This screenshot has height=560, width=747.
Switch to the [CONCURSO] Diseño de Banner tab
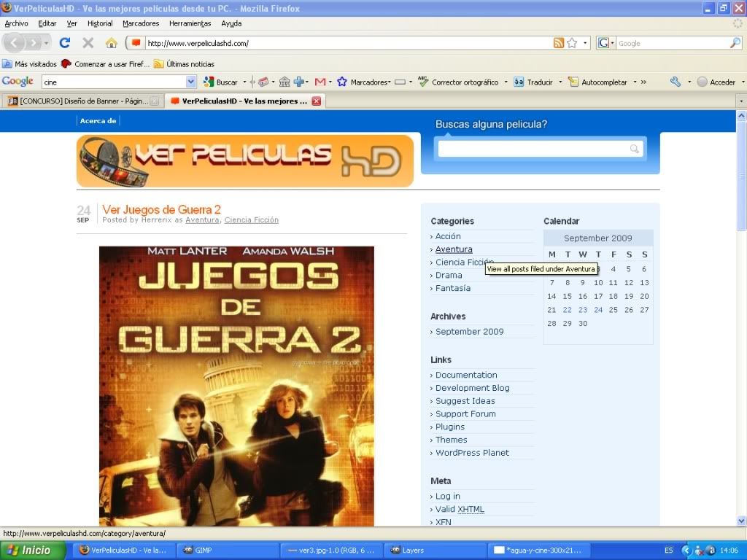[x=83, y=101]
